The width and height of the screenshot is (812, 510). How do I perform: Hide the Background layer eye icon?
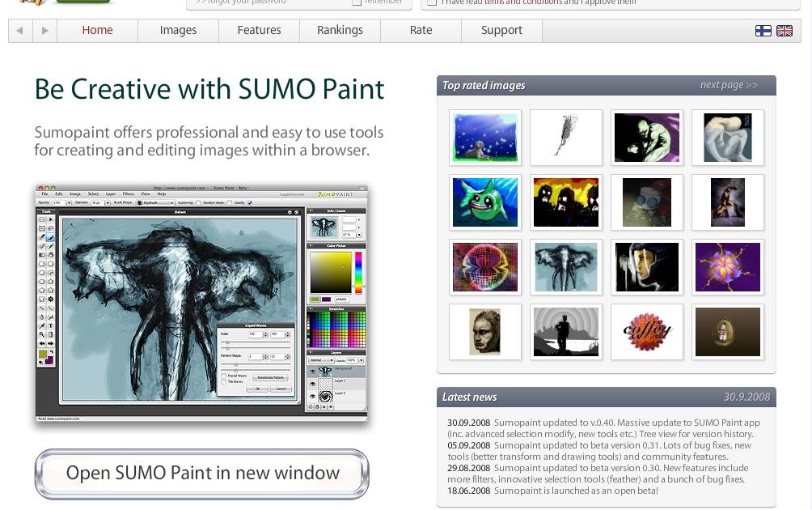pyautogui.click(x=312, y=371)
